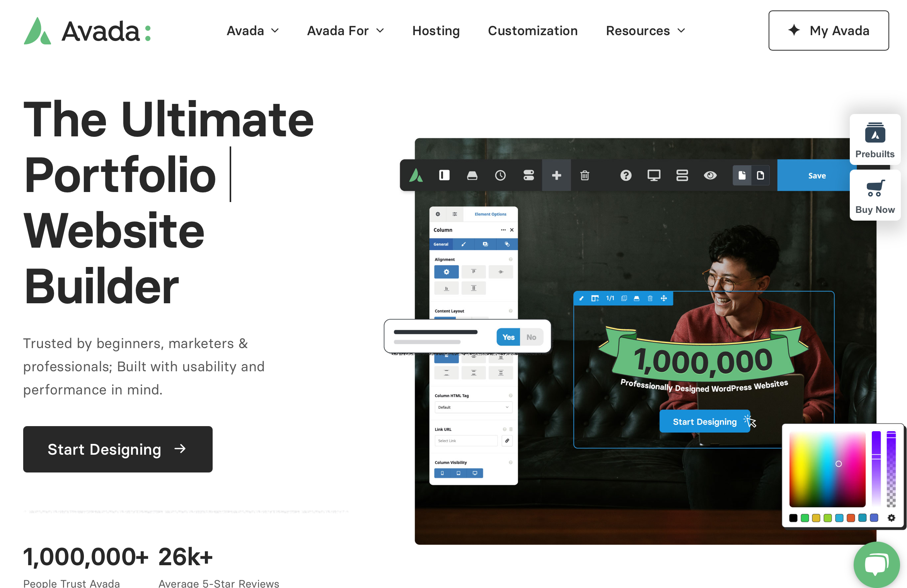
Task: Click the desktop monitor icon in builder toolbar
Action: coord(654,175)
